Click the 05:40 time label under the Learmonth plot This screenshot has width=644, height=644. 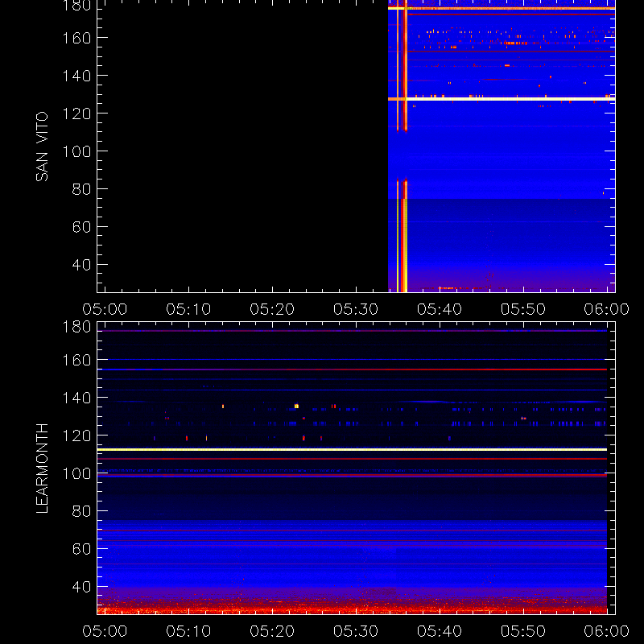440,631
